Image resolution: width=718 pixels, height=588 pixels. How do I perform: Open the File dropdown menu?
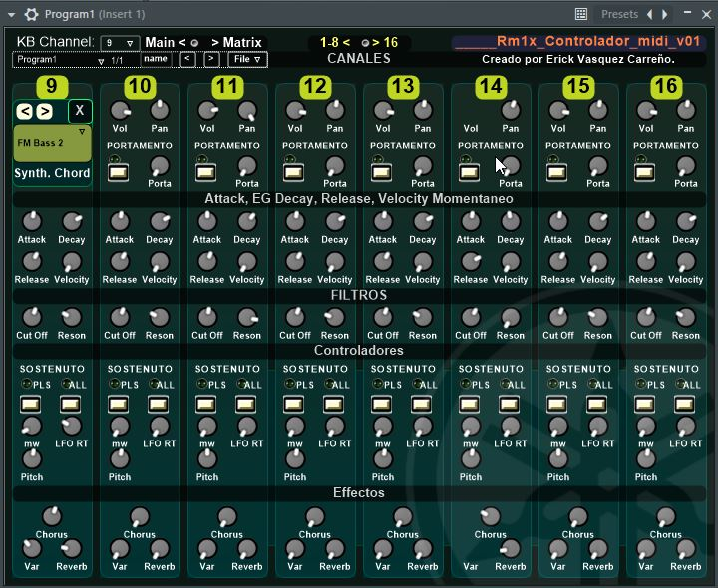pos(247,60)
